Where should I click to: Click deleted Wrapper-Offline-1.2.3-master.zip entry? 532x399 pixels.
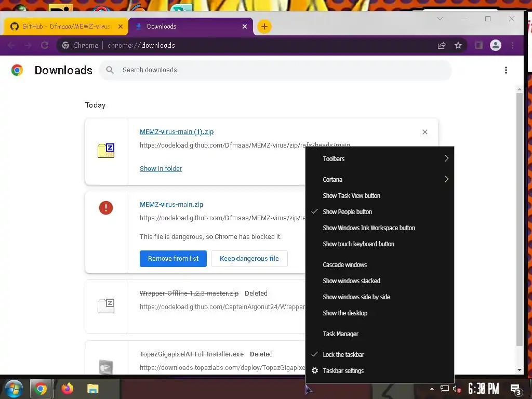click(x=189, y=293)
